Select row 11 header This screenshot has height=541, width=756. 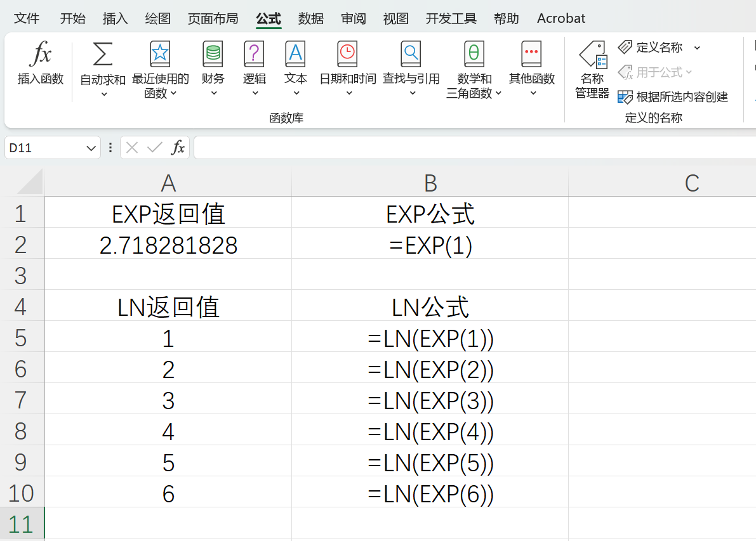[x=22, y=524]
